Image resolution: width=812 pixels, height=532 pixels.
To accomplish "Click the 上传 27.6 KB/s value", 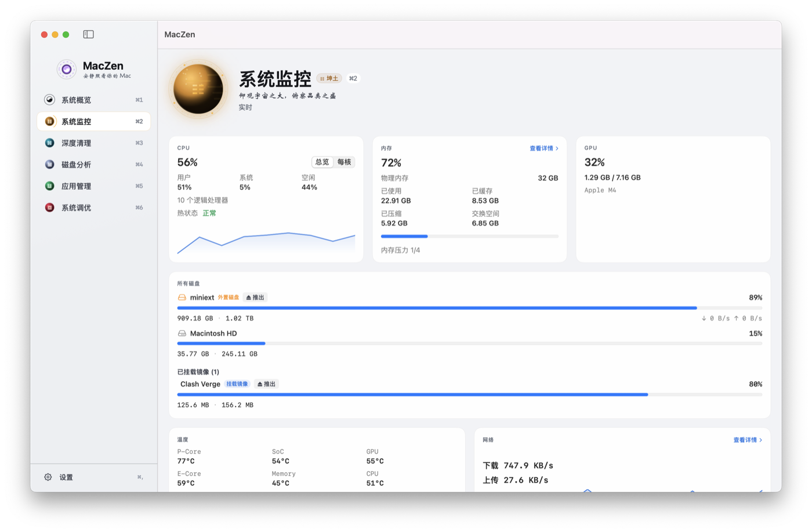I will [x=516, y=480].
